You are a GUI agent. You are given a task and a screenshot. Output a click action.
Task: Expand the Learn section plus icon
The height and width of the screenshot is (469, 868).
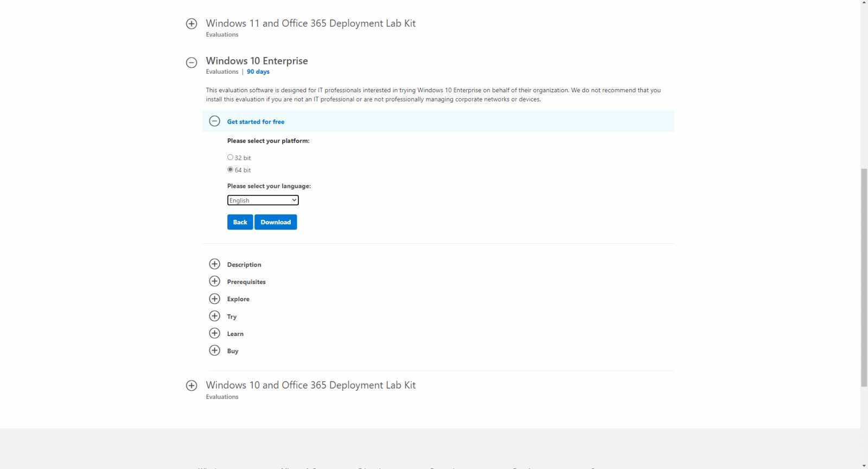215,333
